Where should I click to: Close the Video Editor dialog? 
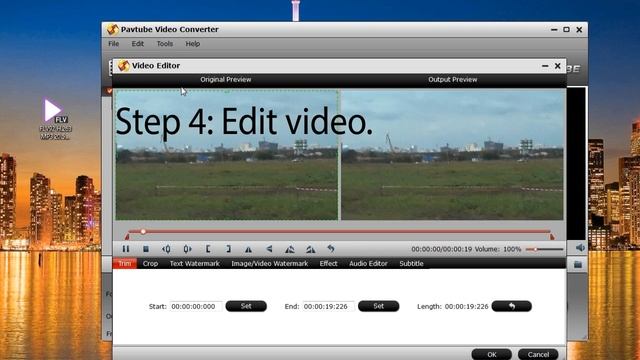(558, 66)
